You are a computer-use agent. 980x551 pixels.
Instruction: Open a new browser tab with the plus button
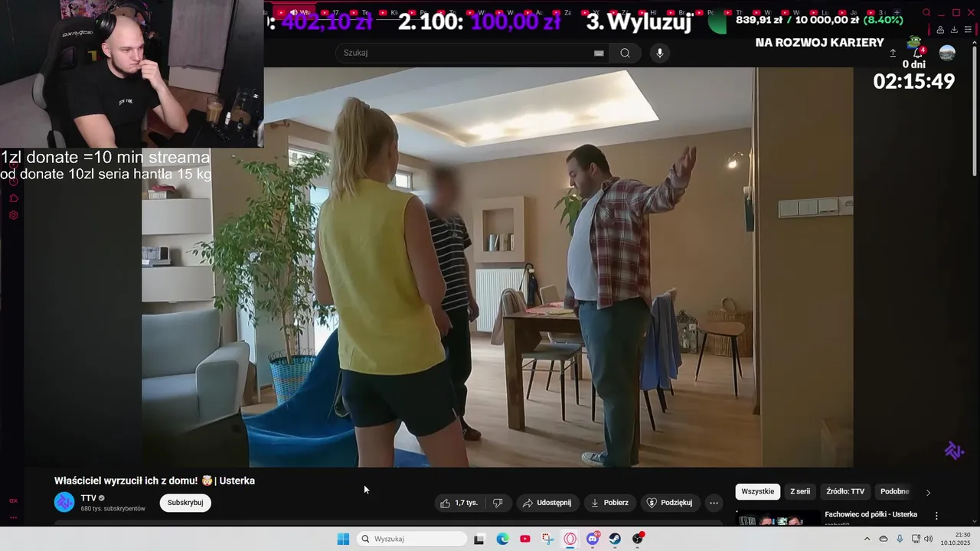click(x=897, y=12)
